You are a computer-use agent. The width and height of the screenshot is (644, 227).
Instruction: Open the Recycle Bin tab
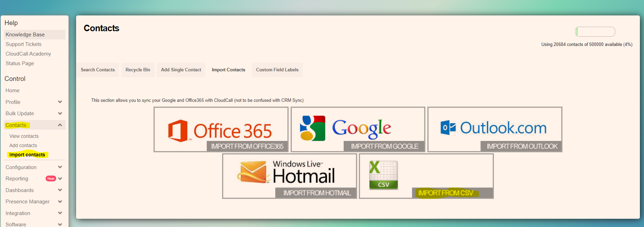tap(138, 70)
